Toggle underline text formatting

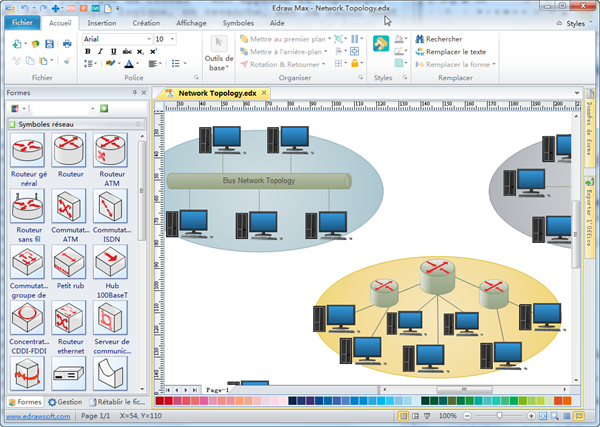point(115,52)
